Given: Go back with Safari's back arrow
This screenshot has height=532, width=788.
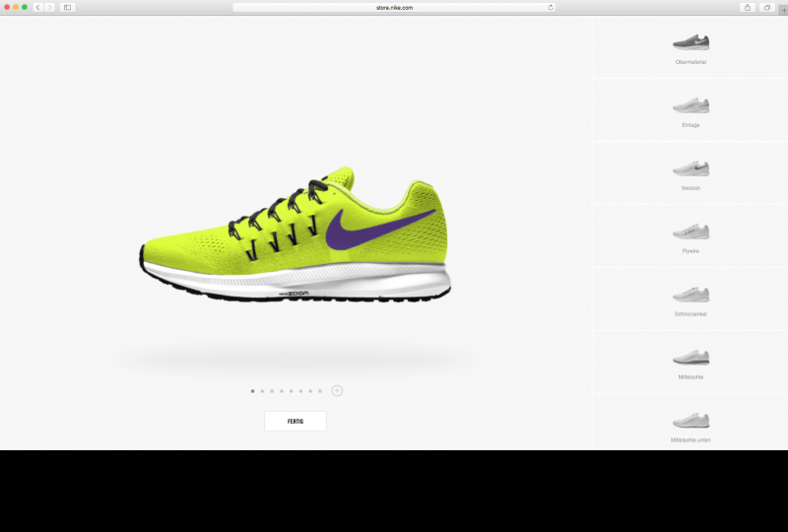Looking at the screenshot, I should click(x=38, y=7).
